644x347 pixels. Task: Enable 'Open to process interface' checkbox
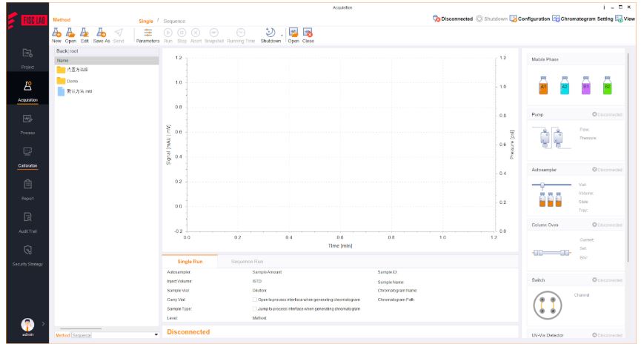tap(255, 300)
